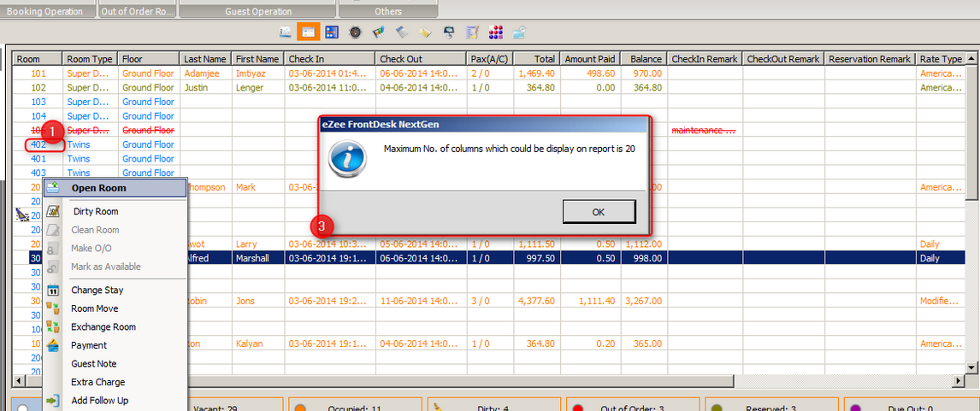Sort by the Balance column header
Viewport: 980px width, 411px height.
click(644, 59)
